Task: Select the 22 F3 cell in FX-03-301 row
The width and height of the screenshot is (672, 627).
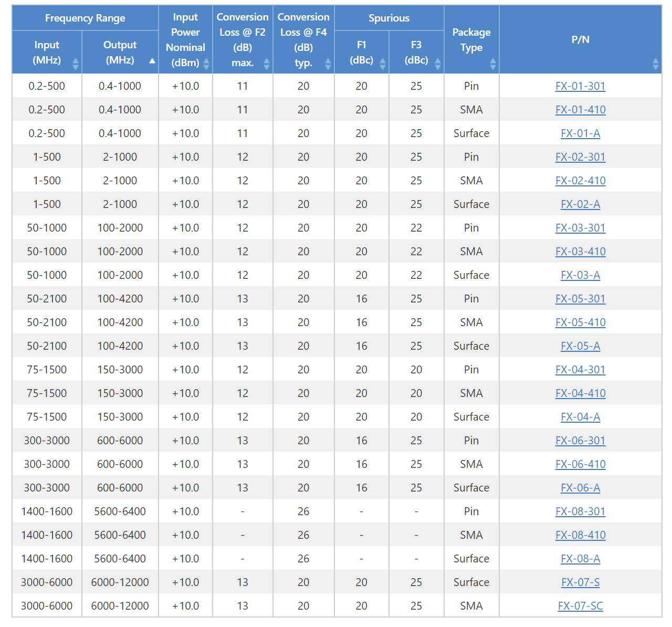Action: point(416,228)
